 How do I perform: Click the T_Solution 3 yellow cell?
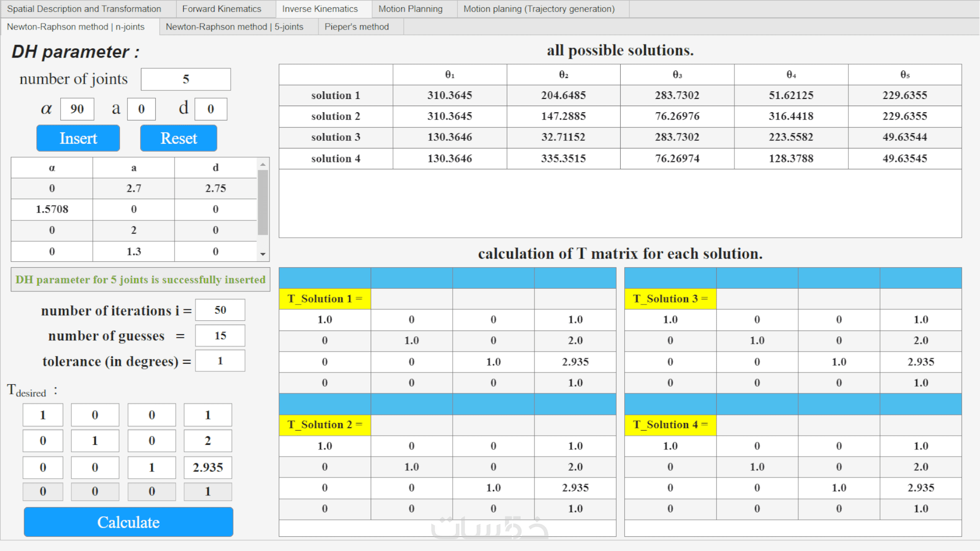[x=670, y=299]
